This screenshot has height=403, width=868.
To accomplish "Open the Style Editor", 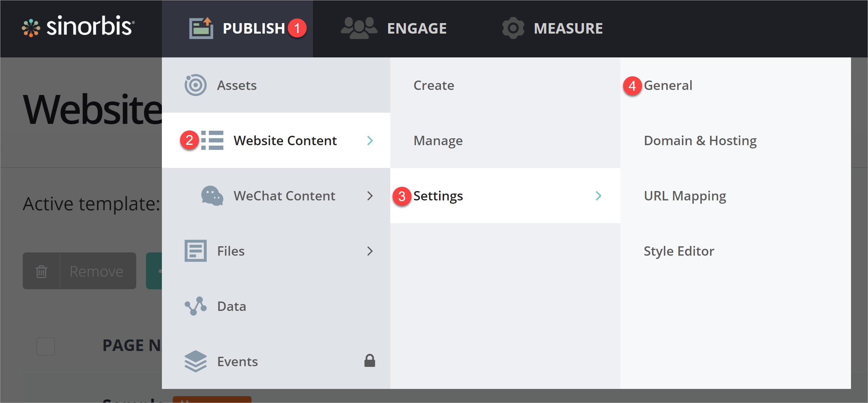I will (679, 251).
